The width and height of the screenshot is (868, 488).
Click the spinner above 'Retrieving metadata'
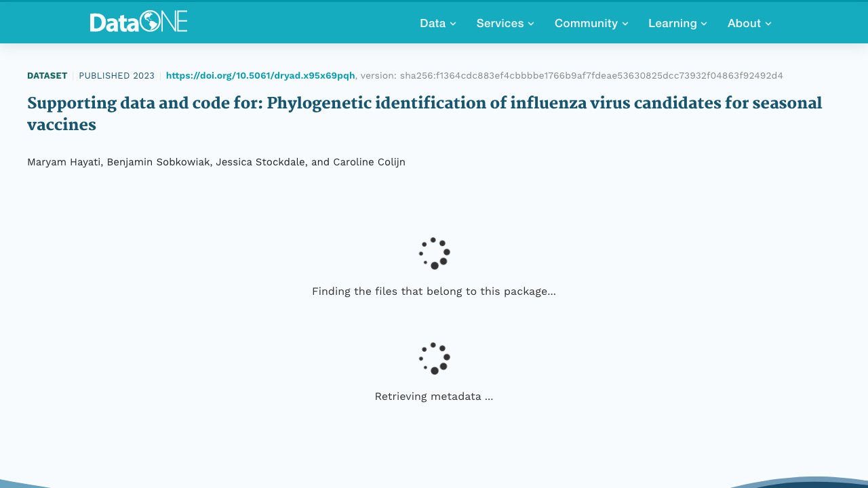coord(434,359)
